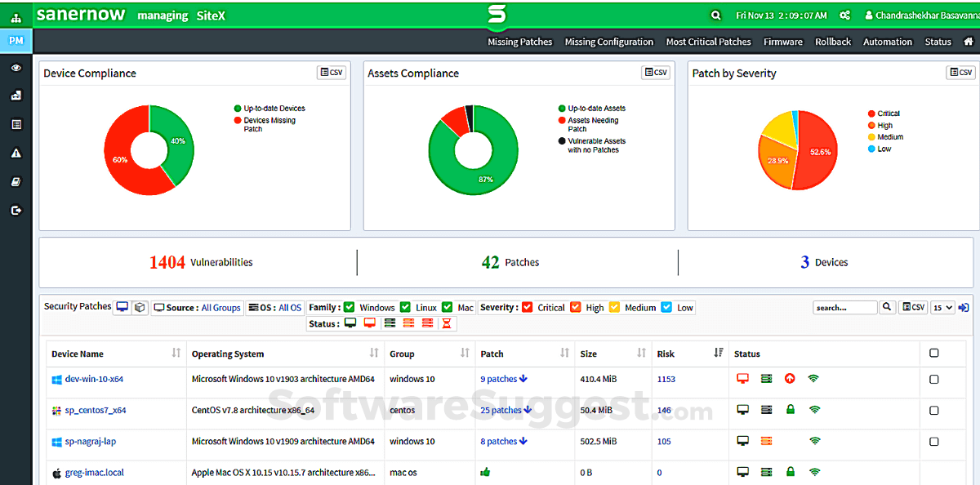
Task: Check the row checkbox for sp_centos7_x64
Action: [933, 410]
